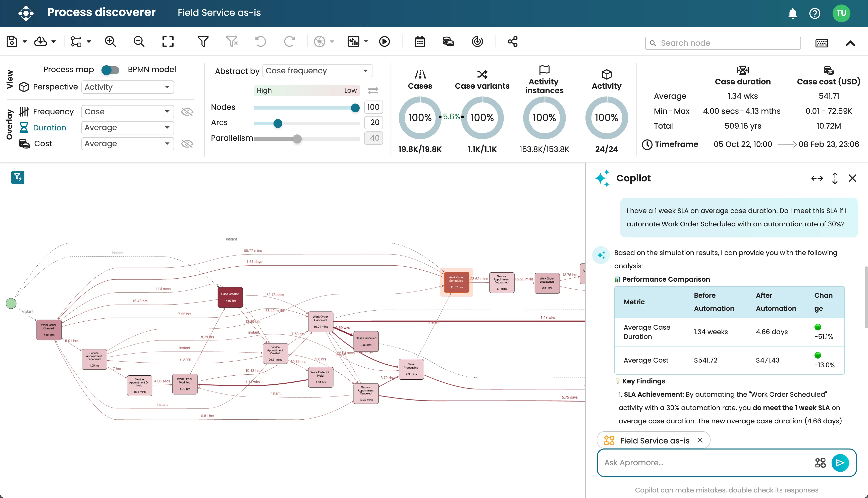
Task: Send the Copilot message
Action: [841, 462]
